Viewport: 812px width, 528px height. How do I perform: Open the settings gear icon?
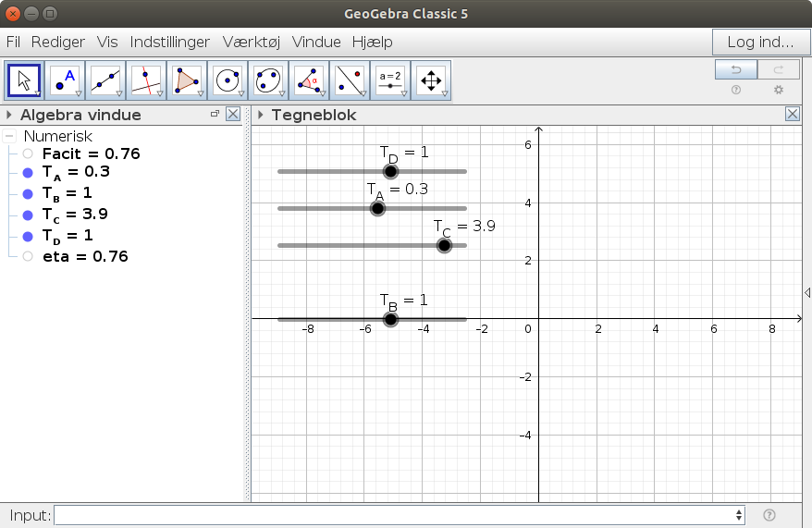click(x=779, y=90)
